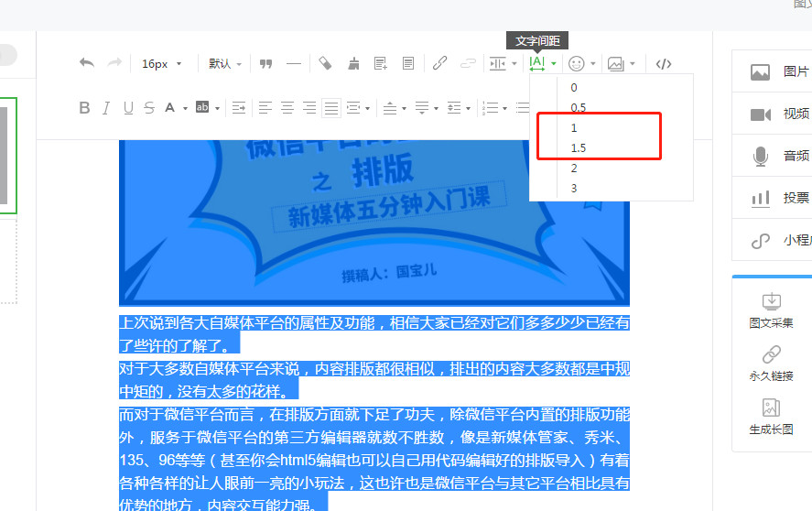Viewport: 812px width, 511px height.
Task: Align text to the left
Action: click(265, 107)
